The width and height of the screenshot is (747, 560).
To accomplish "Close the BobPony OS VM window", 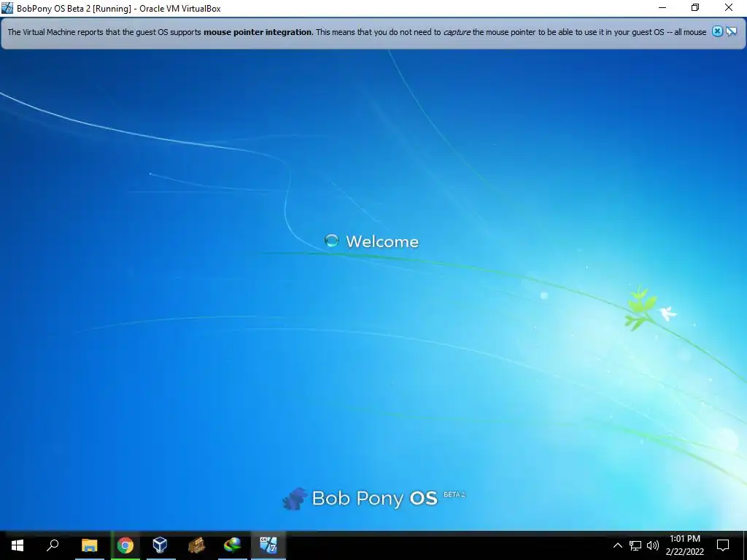I will tap(729, 7).
